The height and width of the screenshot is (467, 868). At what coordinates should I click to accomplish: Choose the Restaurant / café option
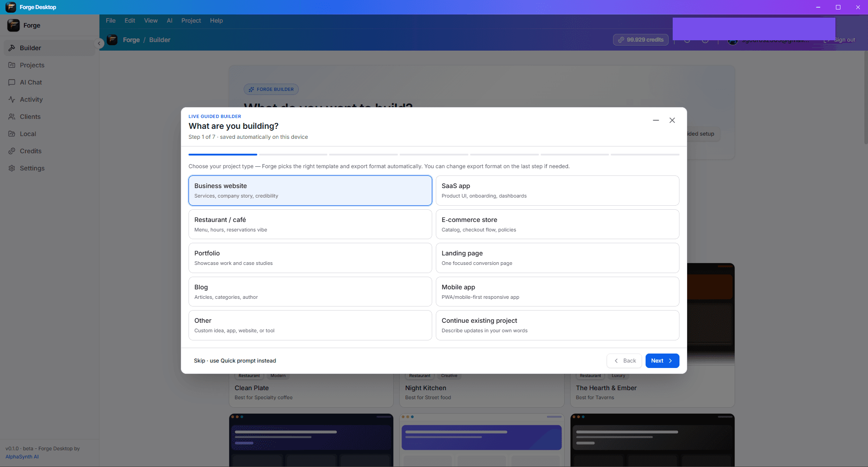(310, 224)
